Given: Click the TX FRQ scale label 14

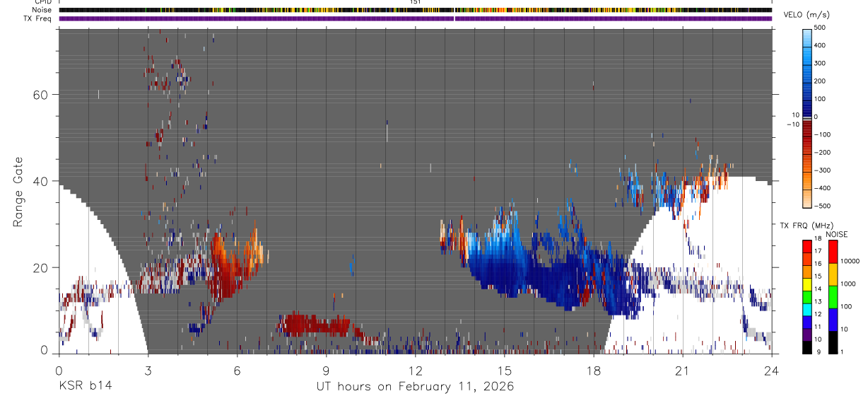Looking at the screenshot, I should [819, 289].
